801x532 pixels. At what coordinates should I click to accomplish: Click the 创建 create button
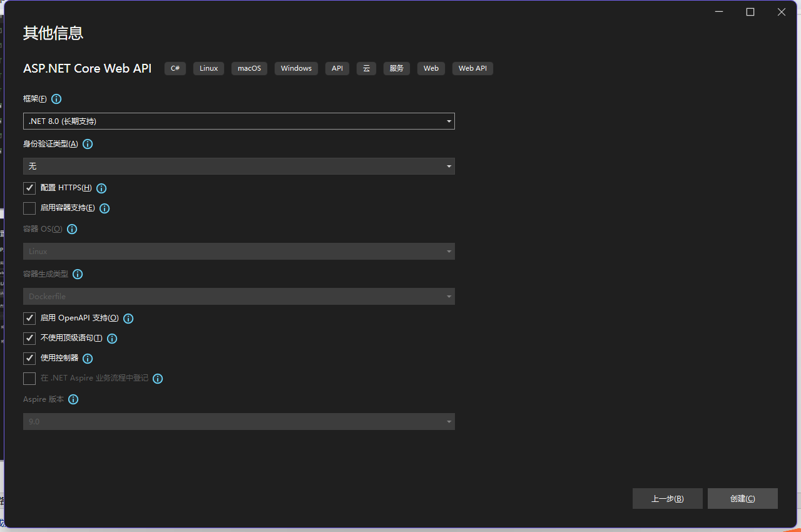743,499
